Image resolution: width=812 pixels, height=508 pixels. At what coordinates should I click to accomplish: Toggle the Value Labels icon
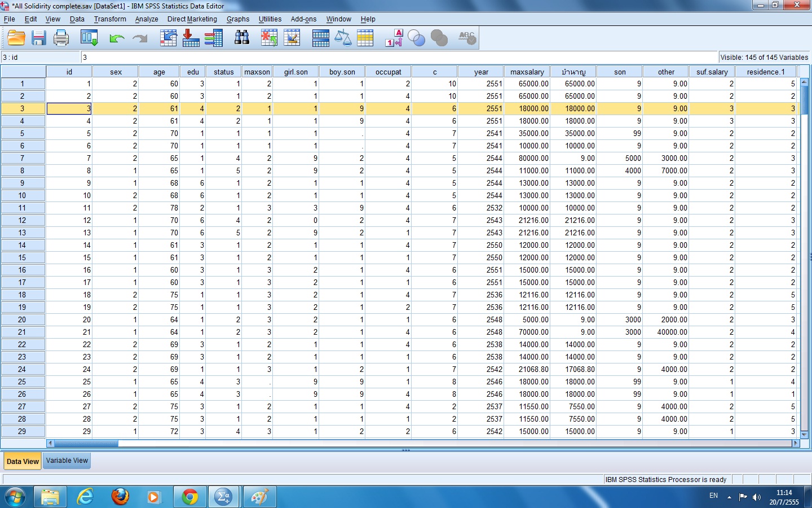pos(394,38)
